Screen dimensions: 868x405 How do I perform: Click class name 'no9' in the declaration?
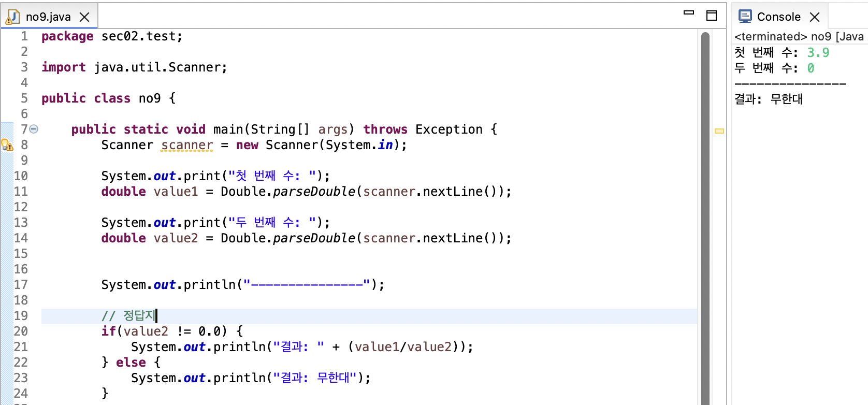coord(150,98)
